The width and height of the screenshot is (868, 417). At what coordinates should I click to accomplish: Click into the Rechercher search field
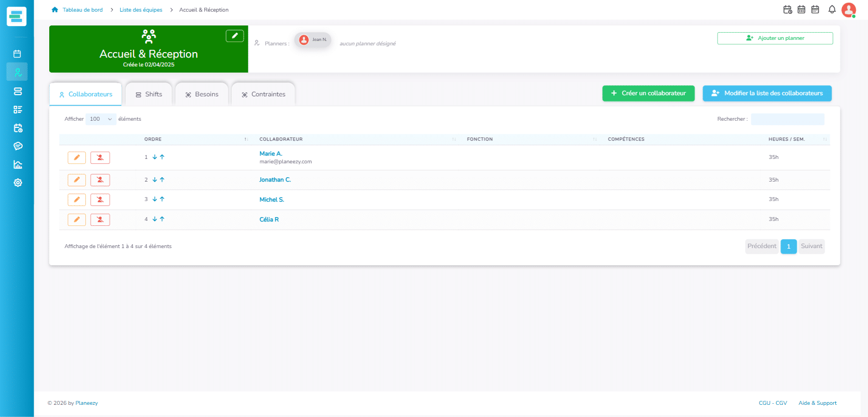(x=787, y=119)
